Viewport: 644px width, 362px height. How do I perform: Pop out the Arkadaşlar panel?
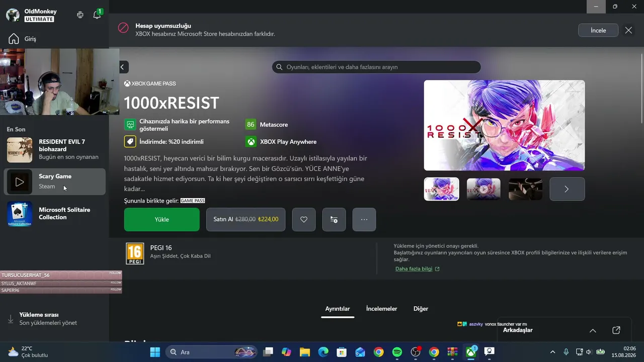pyautogui.click(x=616, y=330)
